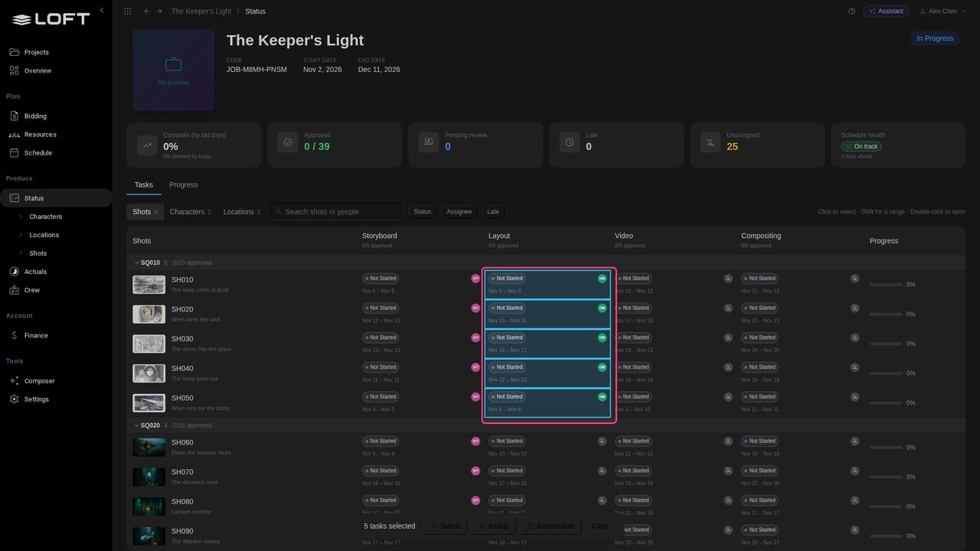Collapse the sidebar with the chevron
980x551 pixels.
(x=102, y=10)
